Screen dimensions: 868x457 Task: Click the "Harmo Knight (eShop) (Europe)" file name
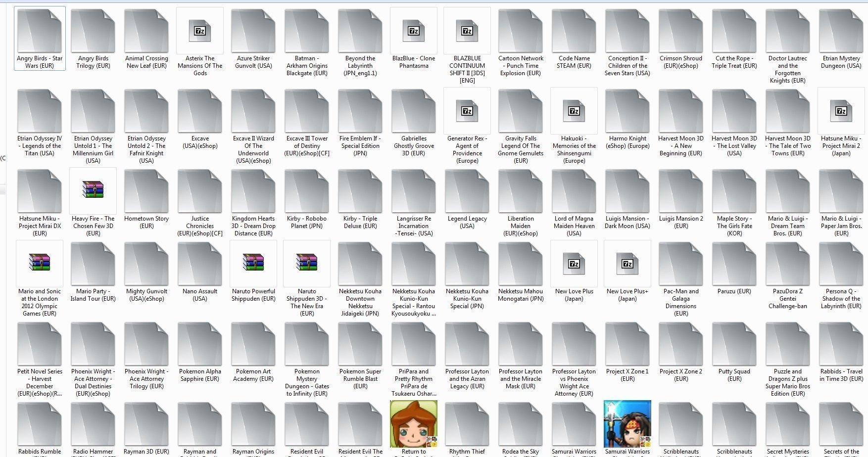[627, 142]
